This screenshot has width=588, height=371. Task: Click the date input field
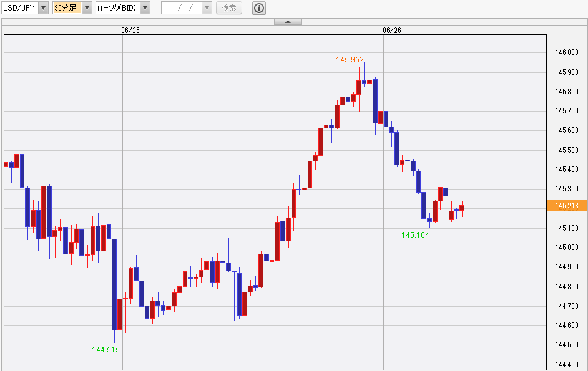(x=182, y=8)
